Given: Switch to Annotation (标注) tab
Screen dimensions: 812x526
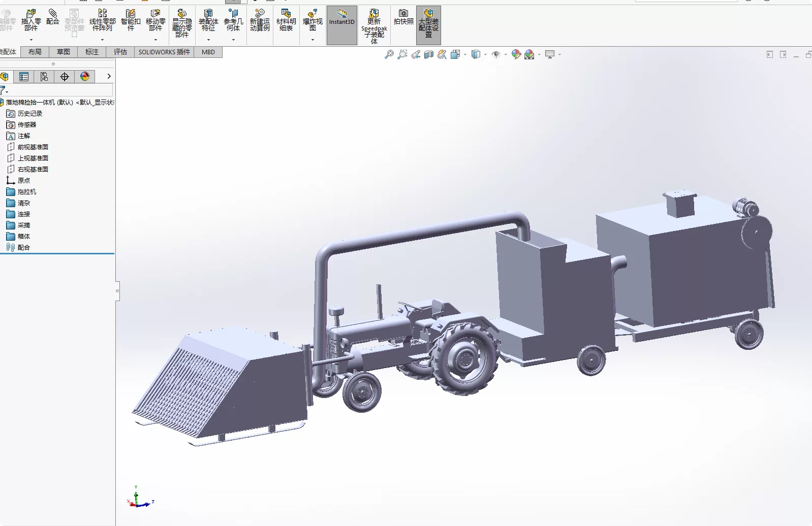Looking at the screenshot, I should (x=92, y=52).
